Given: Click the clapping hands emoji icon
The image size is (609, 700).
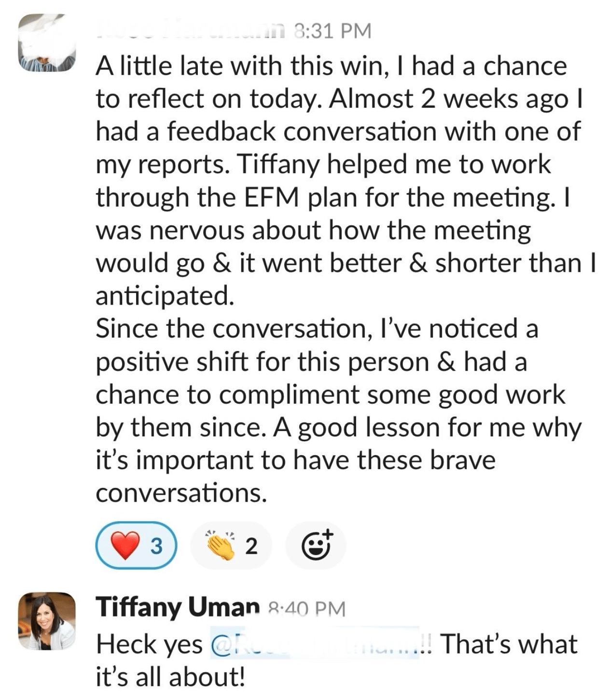Looking at the screenshot, I should click(221, 546).
